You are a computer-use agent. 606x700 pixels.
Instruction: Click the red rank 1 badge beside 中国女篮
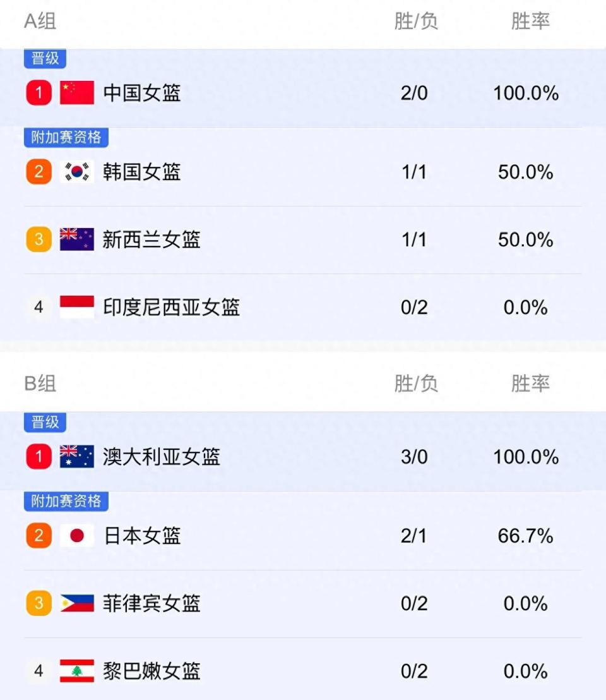point(39,92)
